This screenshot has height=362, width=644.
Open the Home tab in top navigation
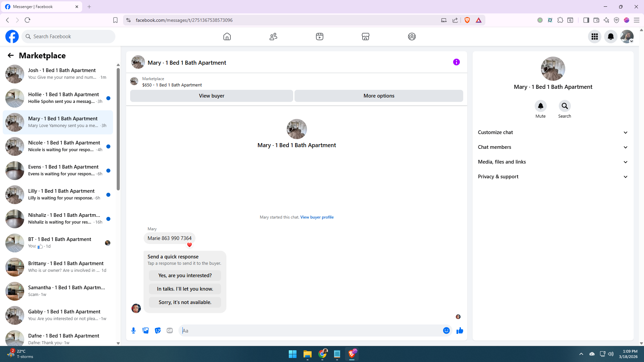[227, 37]
